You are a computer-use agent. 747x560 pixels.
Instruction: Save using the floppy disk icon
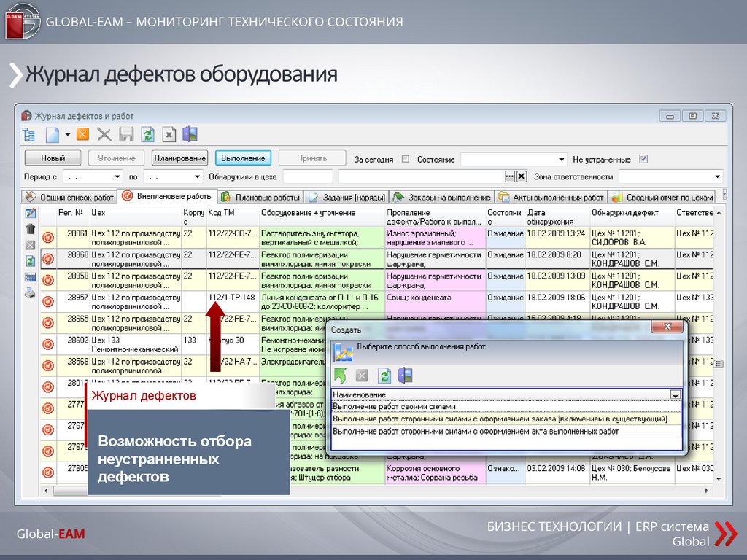point(126,135)
